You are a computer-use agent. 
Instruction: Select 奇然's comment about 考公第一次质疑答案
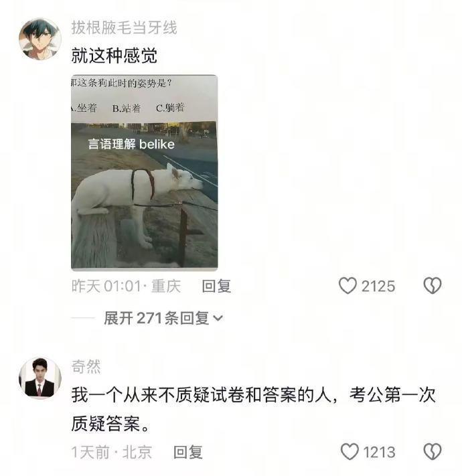coord(254,409)
